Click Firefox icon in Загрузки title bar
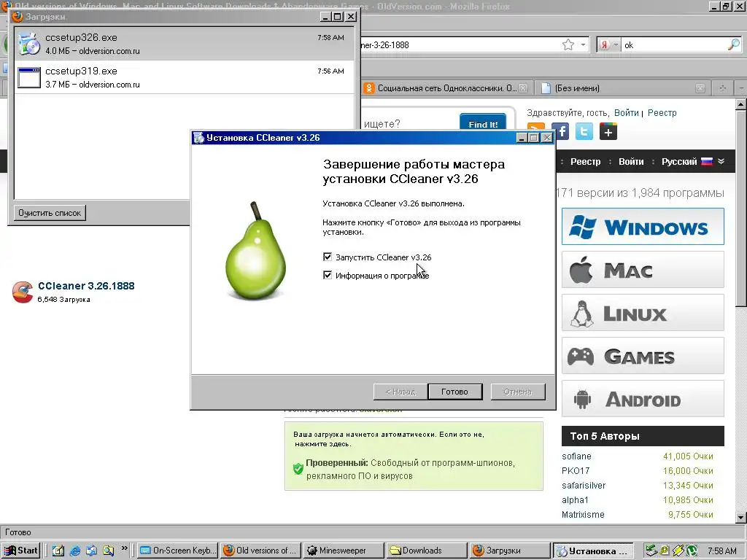747x560 pixels. point(18,17)
